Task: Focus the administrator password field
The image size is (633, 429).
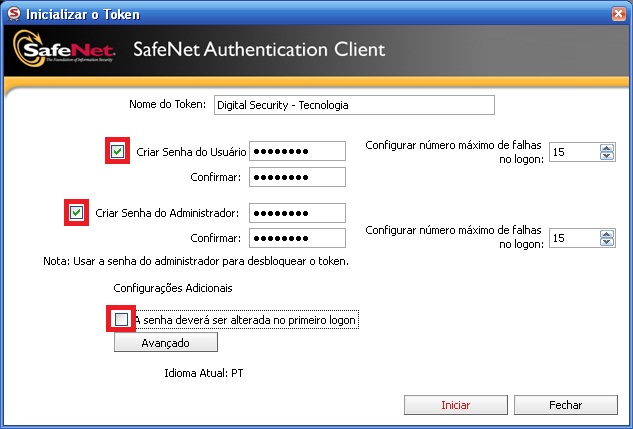Action: coord(297,213)
